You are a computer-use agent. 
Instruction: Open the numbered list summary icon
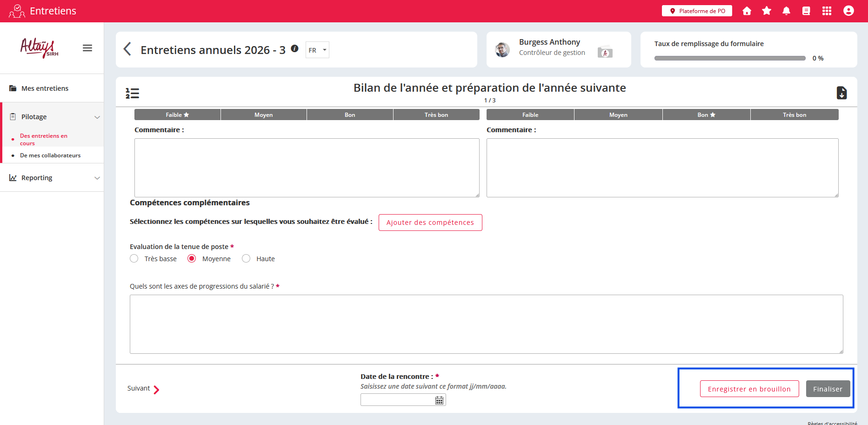click(x=132, y=94)
